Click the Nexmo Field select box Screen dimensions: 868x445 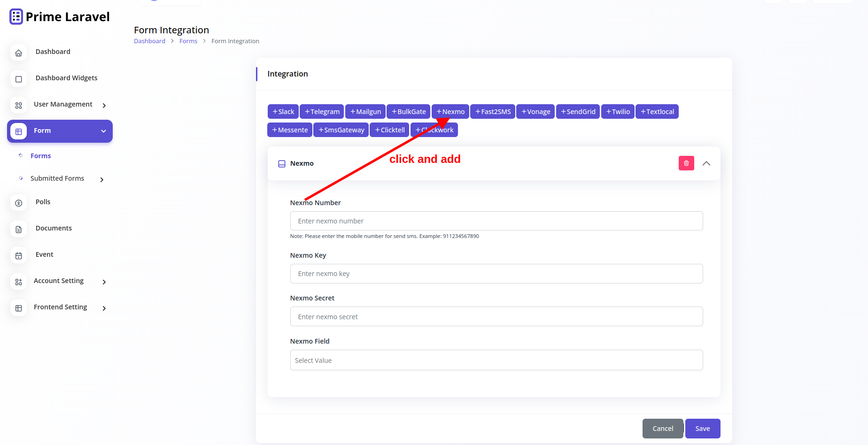(496, 360)
